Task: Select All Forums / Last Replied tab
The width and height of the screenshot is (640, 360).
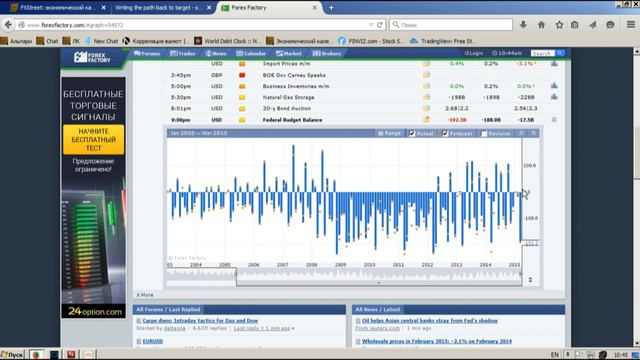Action: 168,309
